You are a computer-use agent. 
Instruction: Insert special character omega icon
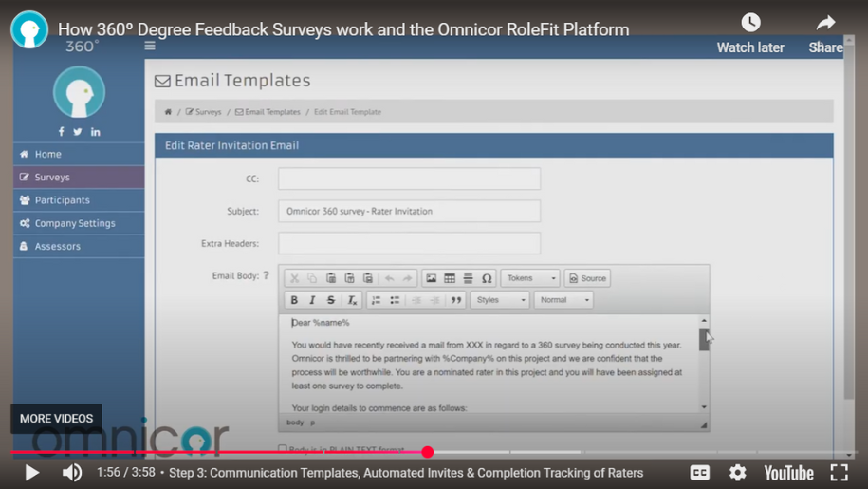tap(487, 278)
